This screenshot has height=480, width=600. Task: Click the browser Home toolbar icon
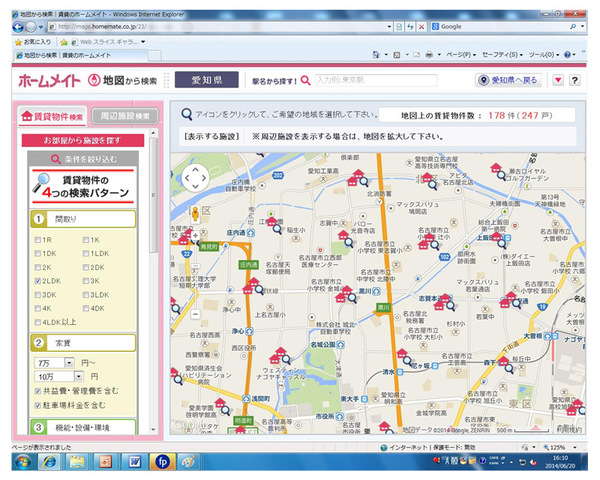376,55
